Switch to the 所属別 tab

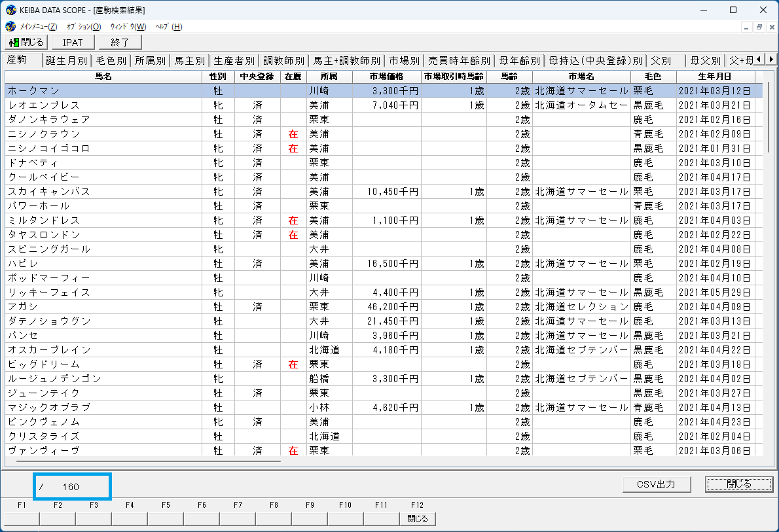tap(150, 61)
